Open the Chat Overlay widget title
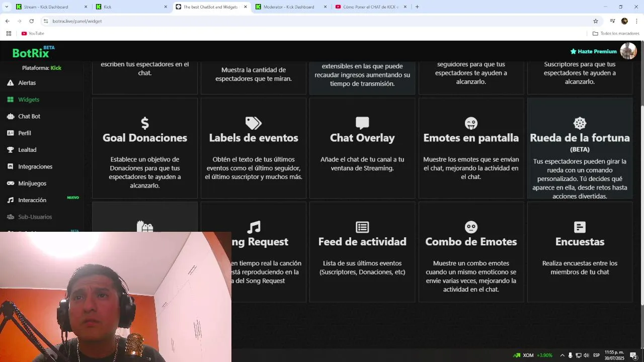Screen dimensions: 644x362 [x=362, y=138]
